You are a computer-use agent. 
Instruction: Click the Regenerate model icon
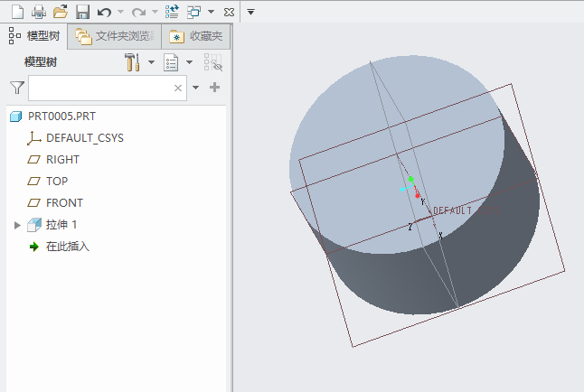point(172,12)
